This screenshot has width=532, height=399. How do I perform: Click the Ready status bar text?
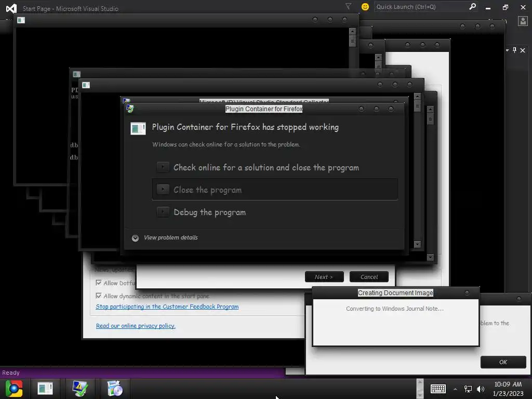pyautogui.click(x=11, y=373)
